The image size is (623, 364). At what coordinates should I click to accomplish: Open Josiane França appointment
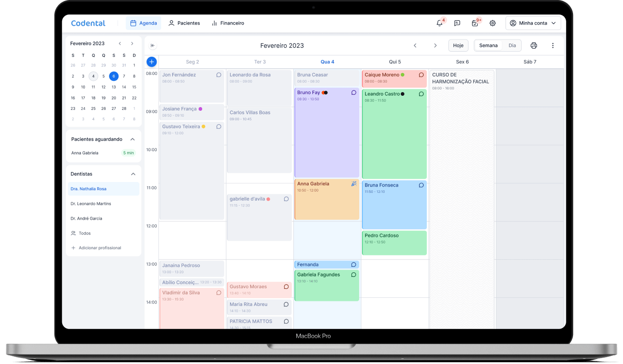coord(192,112)
